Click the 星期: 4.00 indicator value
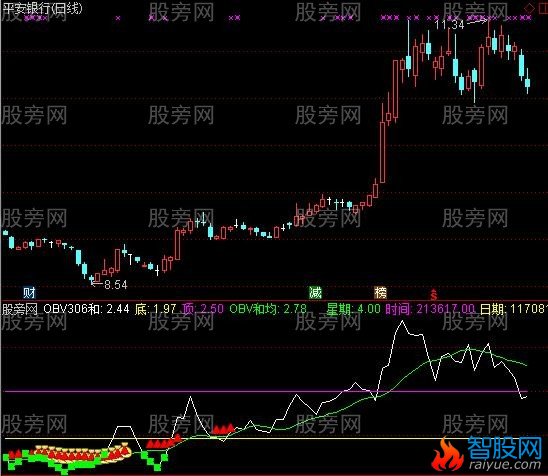This screenshot has height=476, width=548. [x=353, y=309]
